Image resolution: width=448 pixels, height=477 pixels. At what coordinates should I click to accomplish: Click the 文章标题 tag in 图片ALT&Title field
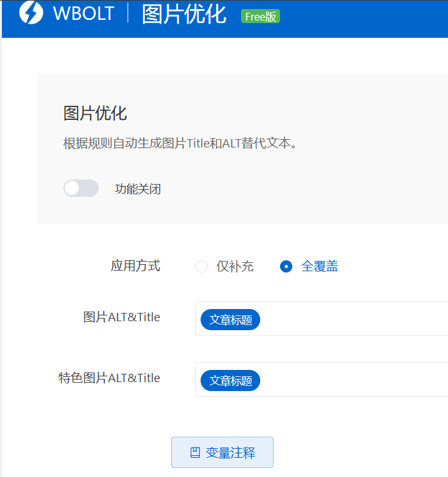(x=230, y=320)
